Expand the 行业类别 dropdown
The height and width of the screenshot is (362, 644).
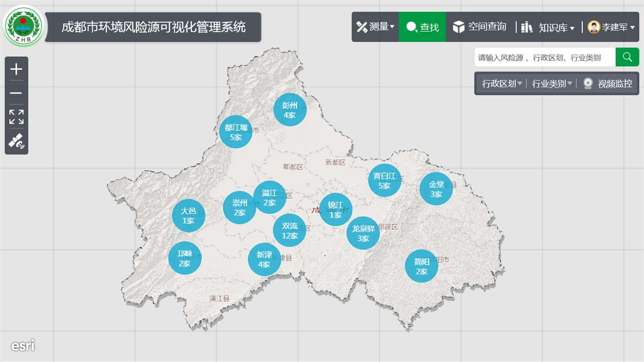tap(552, 84)
